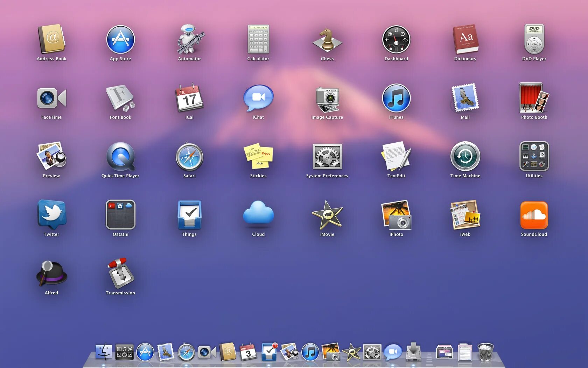Launch SoundCloud
588x368 pixels.
[534, 215]
